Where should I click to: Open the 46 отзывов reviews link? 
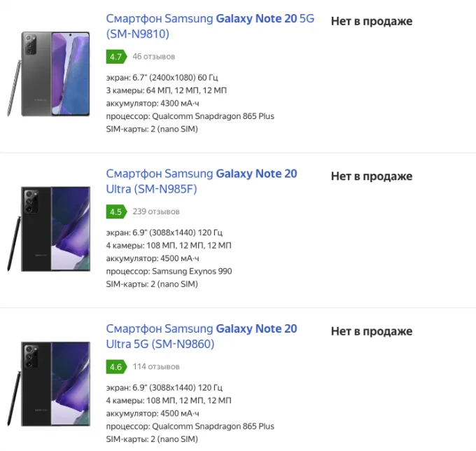point(153,57)
